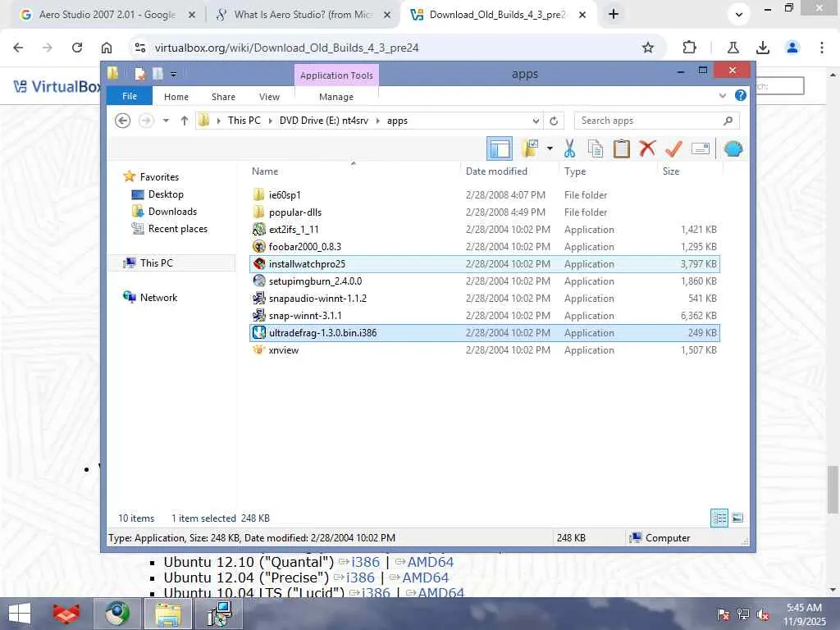Click the muted volume icon in tray
This screenshot has width=840, height=630.
(x=763, y=614)
